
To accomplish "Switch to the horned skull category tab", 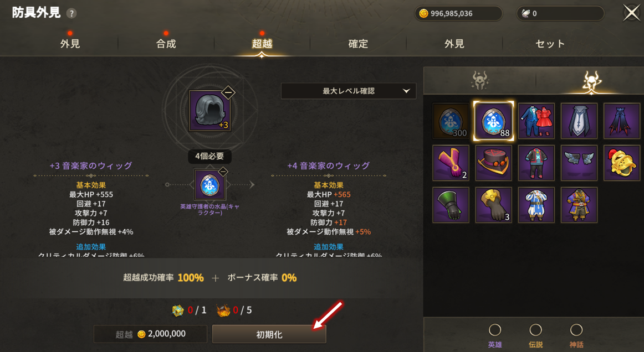I will point(591,81).
